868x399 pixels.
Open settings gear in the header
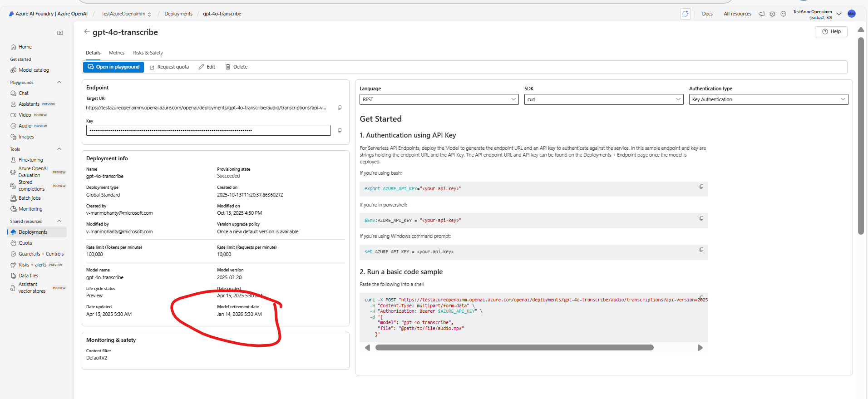[772, 14]
